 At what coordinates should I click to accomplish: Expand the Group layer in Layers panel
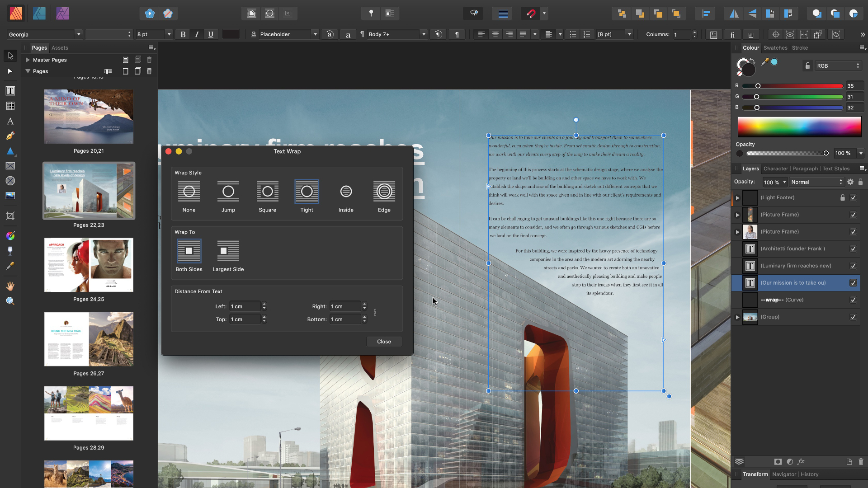(737, 316)
